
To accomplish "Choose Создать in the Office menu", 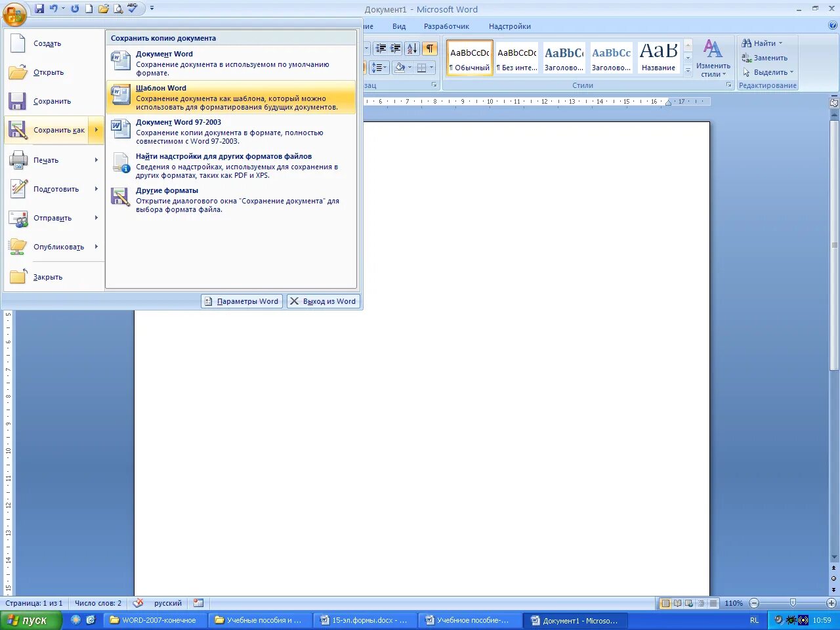I will click(x=54, y=43).
